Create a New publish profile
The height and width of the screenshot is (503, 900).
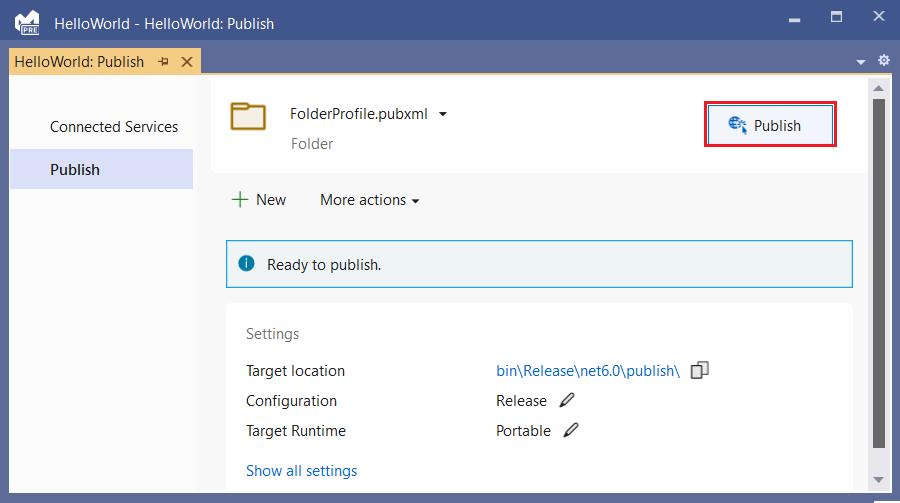259,200
